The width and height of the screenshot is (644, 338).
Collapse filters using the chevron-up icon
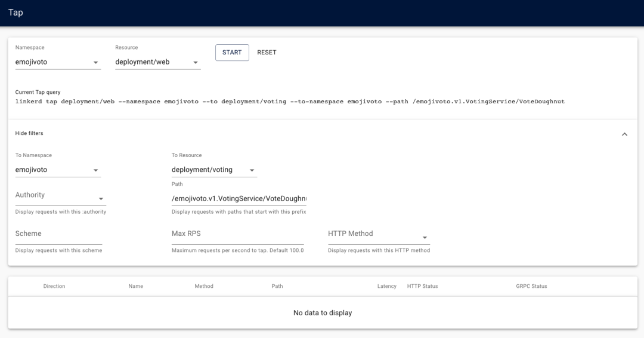(x=624, y=134)
